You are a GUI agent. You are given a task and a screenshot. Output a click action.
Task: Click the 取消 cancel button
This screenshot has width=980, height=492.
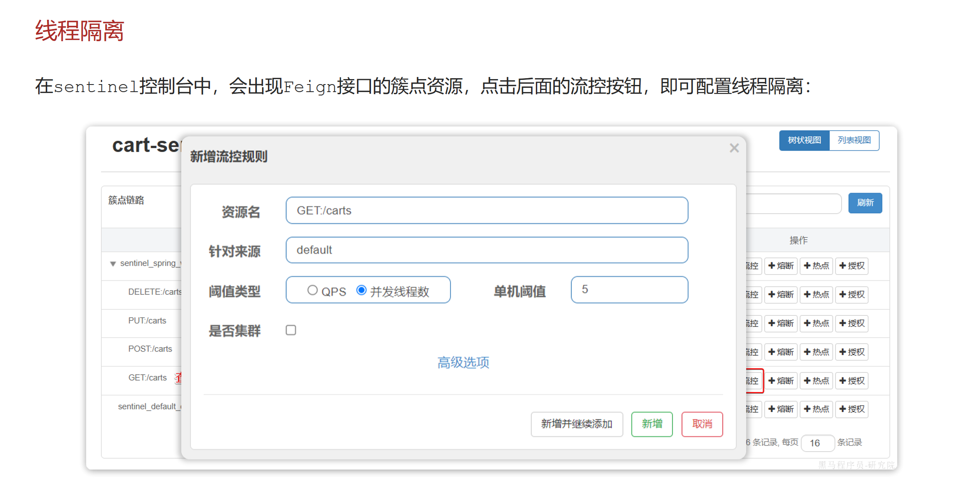[x=702, y=424]
